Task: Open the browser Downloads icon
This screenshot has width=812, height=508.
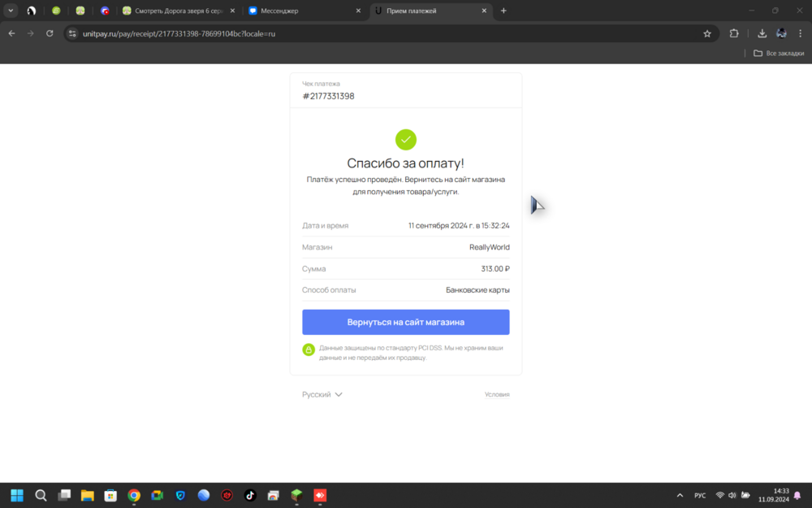Action: pyautogui.click(x=762, y=33)
